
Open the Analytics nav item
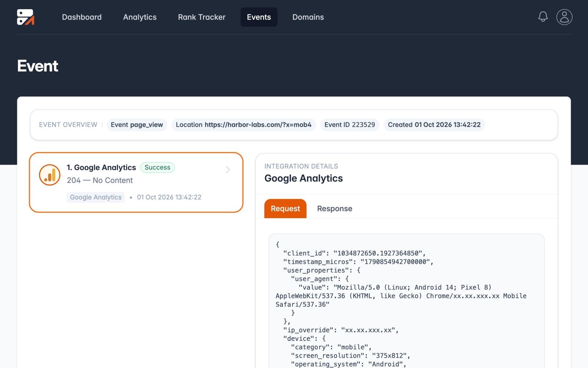(x=140, y=17)
